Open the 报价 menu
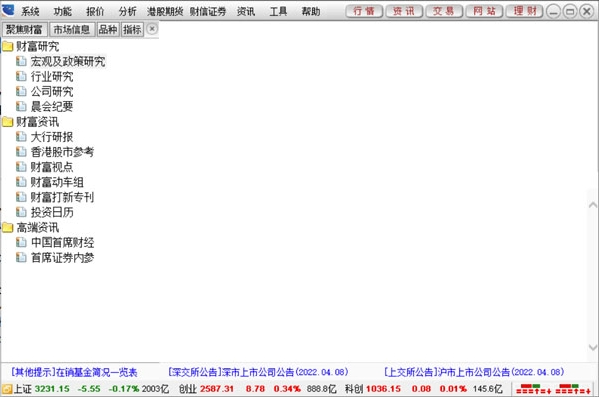 coord(95,11)
